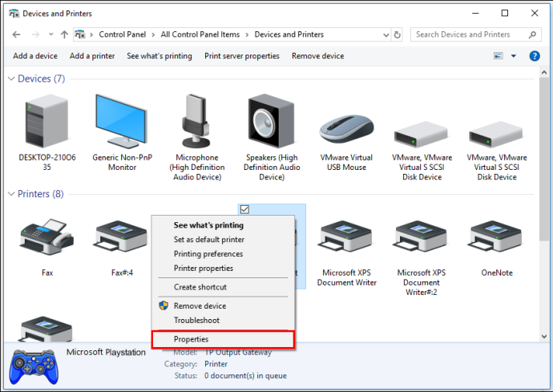This screenshot has height=392, width=553.
Task: Select the Speakers High Definition Audio device
Action: coord(271,121)
